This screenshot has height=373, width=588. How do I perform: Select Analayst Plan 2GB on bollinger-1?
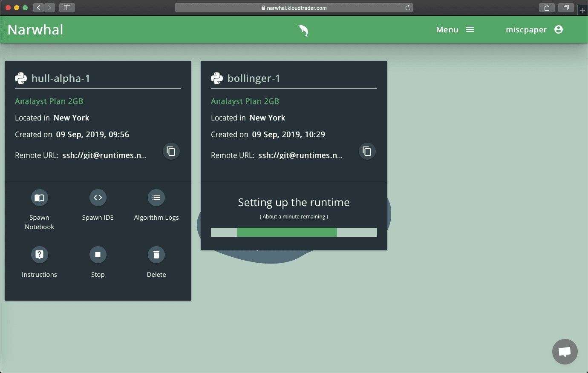245,101
